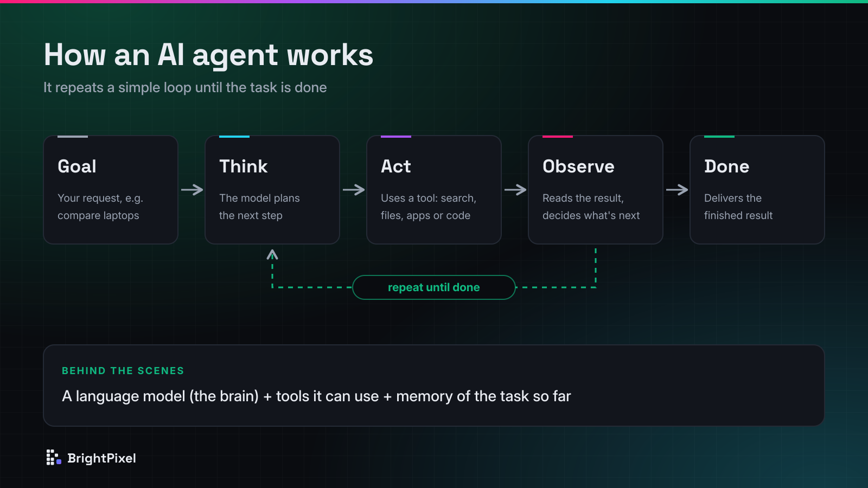868x488 pixels.
Task: Click the arrow between Goal and Think
Action: (192, 190)
